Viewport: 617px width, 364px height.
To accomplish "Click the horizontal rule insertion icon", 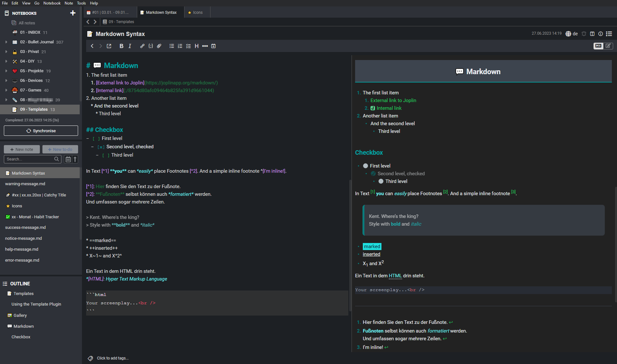I will coord(205,46).
